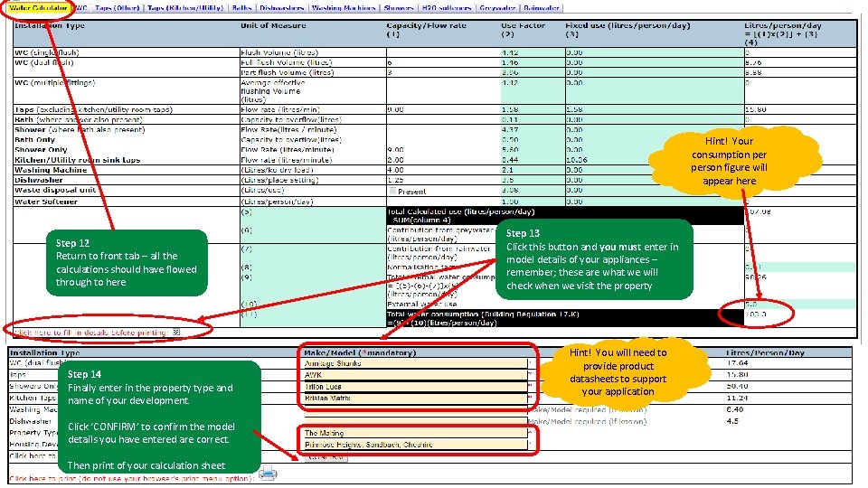Image resolution: width=868 pixels, height=488 pixels.
Task: Go to the H2O softeners tab
Action: (x=446, y=8)
